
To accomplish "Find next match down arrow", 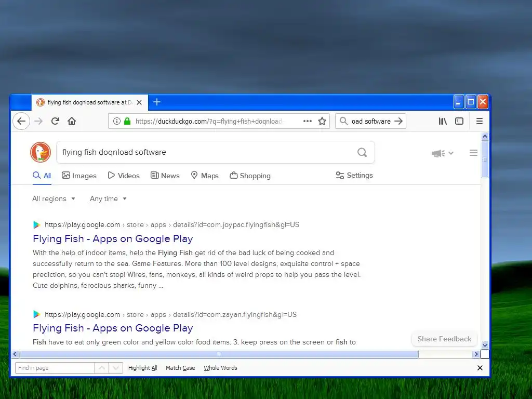I will click(x=116, y=368).
